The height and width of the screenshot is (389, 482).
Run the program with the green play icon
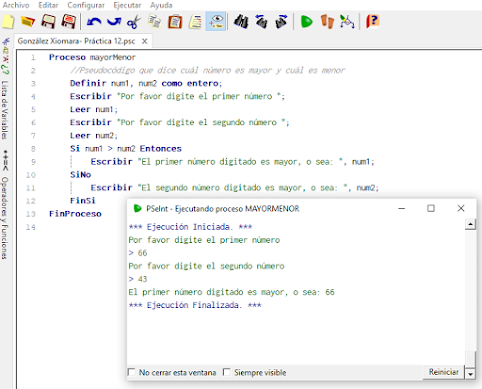306,22
